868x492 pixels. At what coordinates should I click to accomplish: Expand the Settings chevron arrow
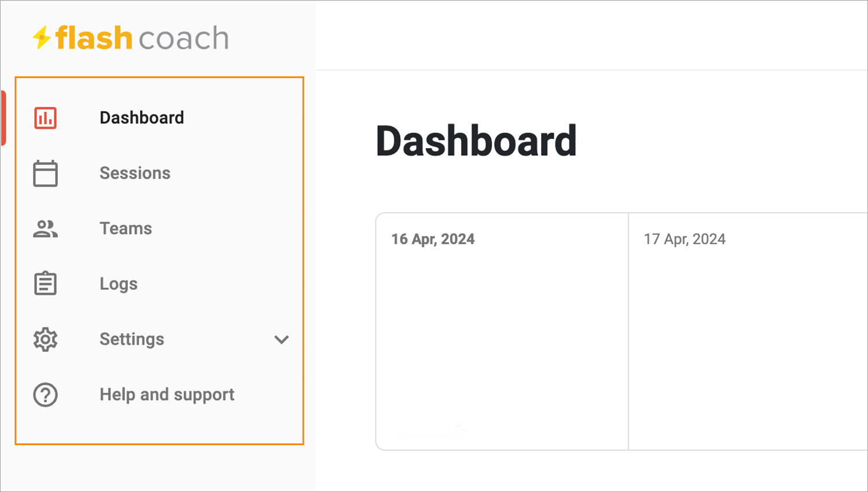[x=281, y=339]
